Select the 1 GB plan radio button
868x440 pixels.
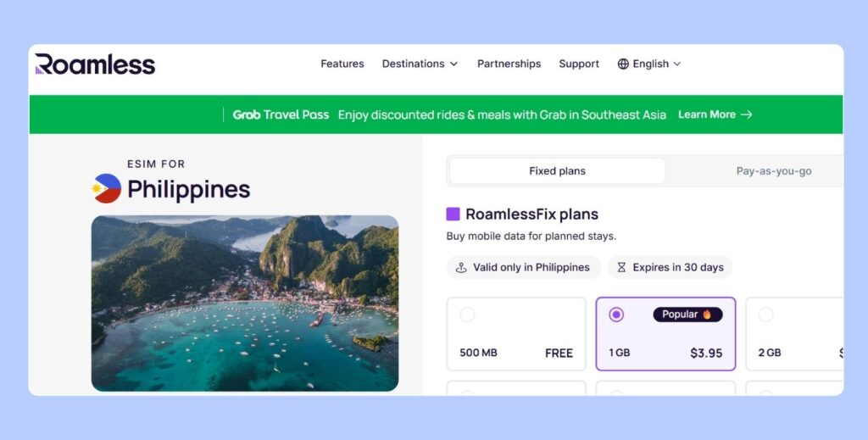(x=616, y=315)
